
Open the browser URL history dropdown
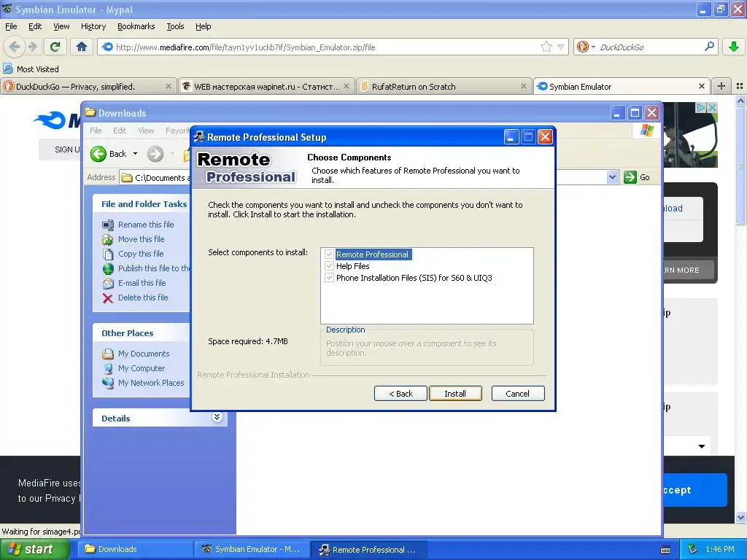(561, 47)
